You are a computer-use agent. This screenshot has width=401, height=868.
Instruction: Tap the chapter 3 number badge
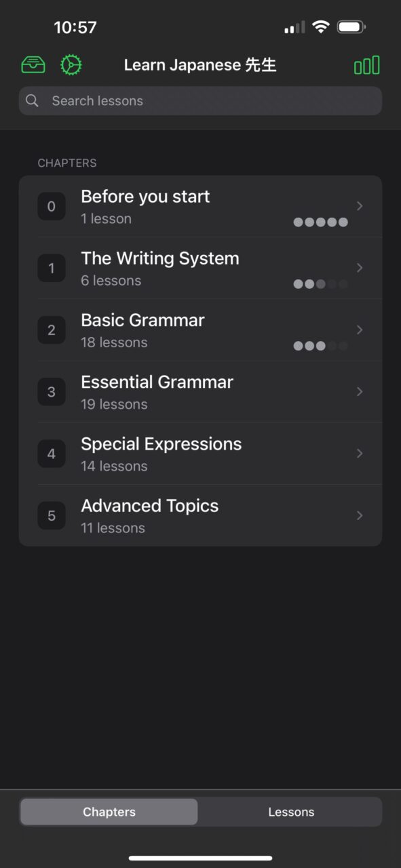click(52, 392)
